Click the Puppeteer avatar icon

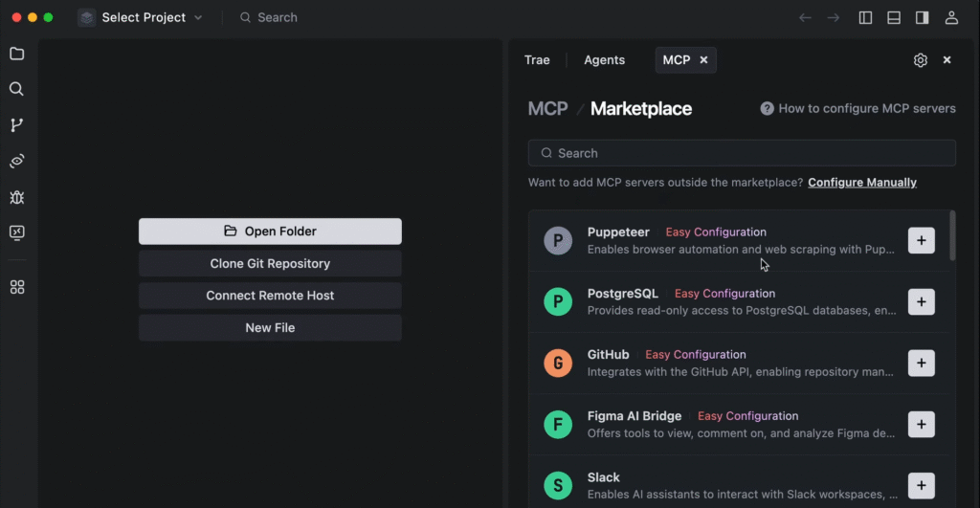pyautogui.click(x=558, y=240)
